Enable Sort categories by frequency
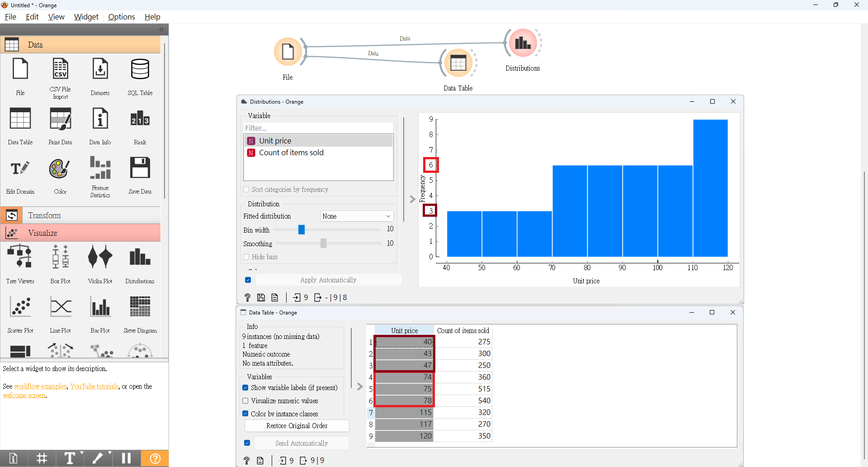 (x=246, y=190)
